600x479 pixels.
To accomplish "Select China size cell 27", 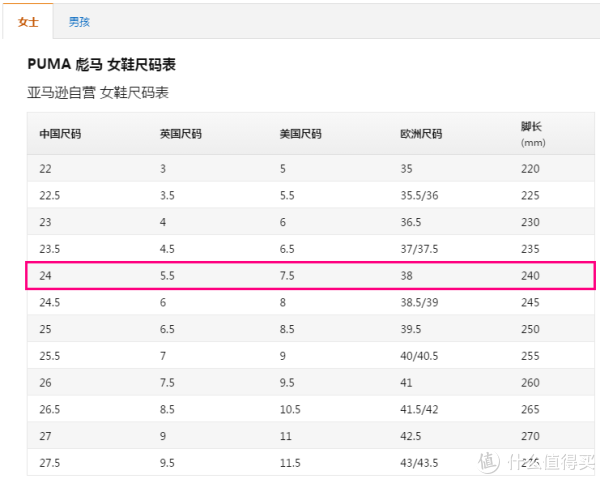I will pyautogui.click(x=45, y=436).
